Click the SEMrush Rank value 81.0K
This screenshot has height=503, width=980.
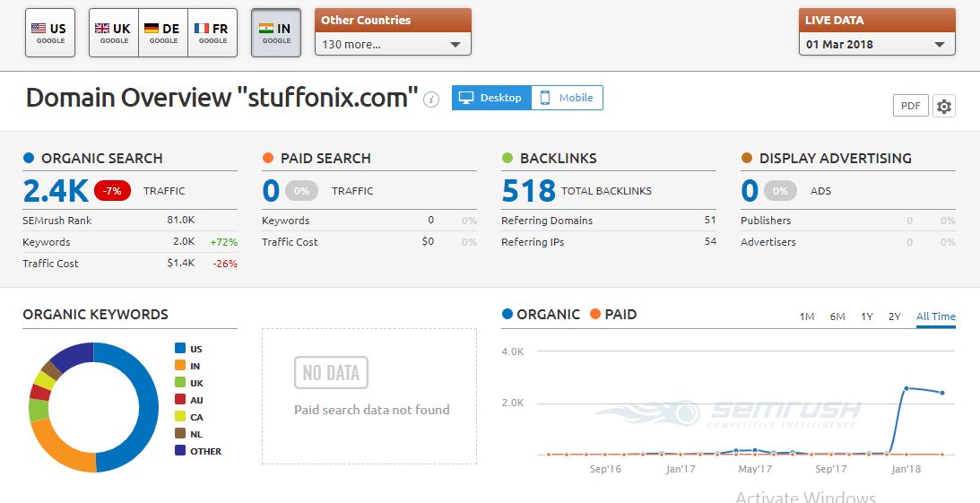point(180,220)
